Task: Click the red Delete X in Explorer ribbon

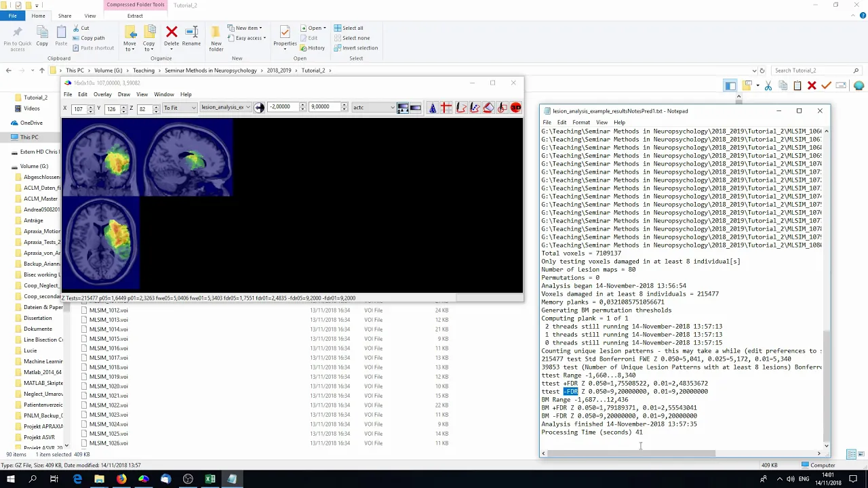Action: [172, 36]
